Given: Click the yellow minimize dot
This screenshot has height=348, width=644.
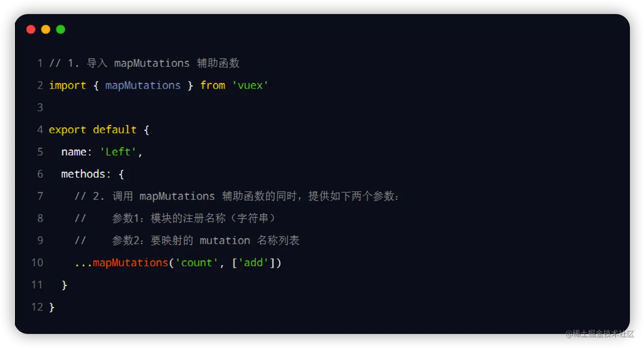Looking at the screenshot, I should point(46,29).
